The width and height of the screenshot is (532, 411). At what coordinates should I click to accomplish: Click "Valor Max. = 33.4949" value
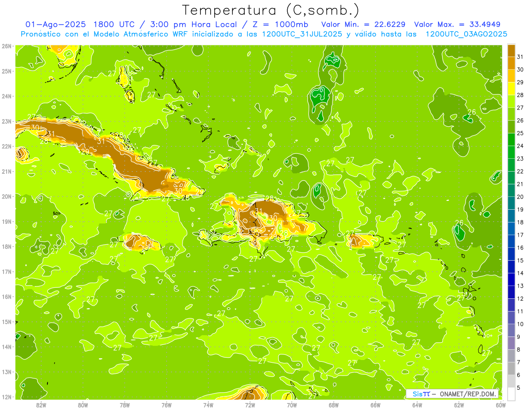[x=458, y=24]
